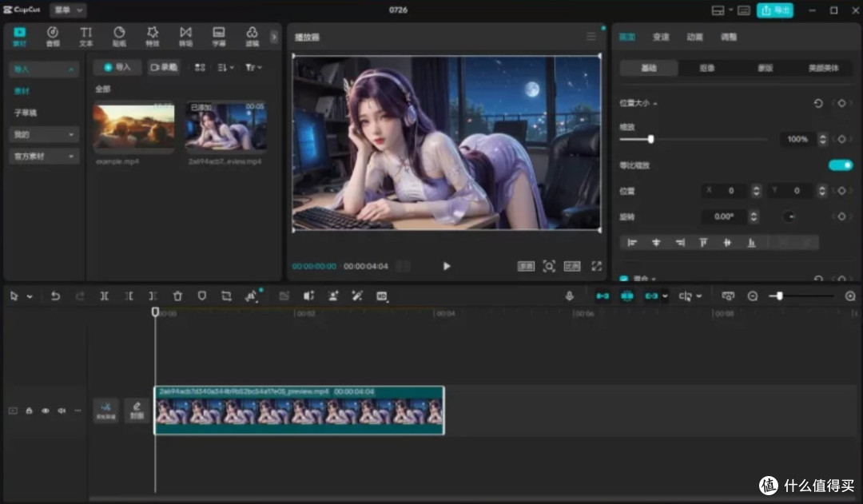
Task: Delete the selected clip with trash icon
Action: [177, 296]
